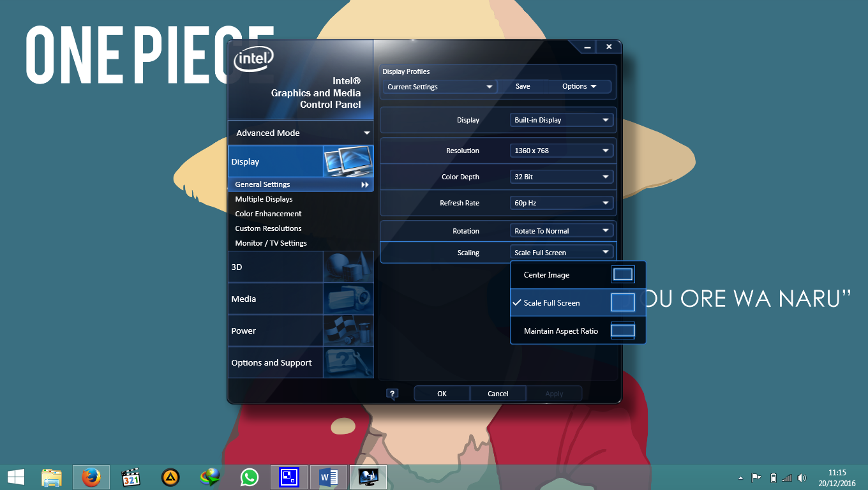The height and width of the screenshot is (490, 868).
Task: Open the Color Depth 32 Bit dropdown
Action: pyautogui.click(x=562, y=177)
